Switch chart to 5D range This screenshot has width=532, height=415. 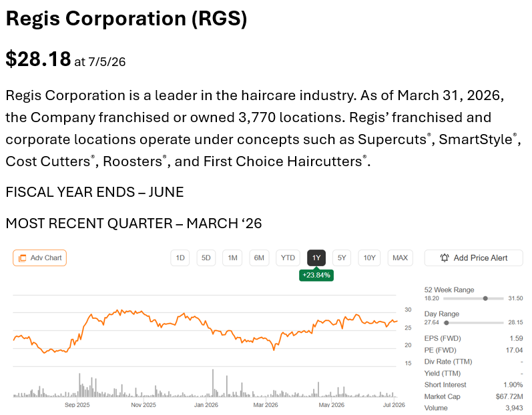click(x=206, y=258)
